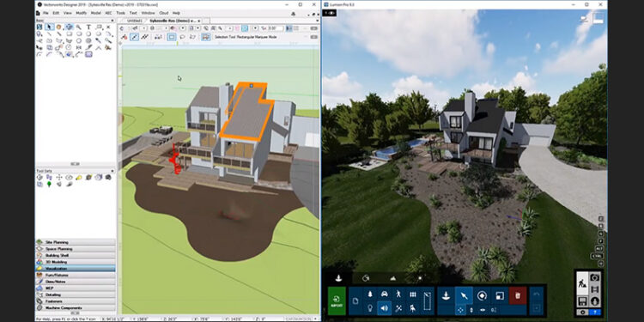Toggle Move free mode in Lumion sub-toolbar
This screenshot has height=322, width=644.
(x=460, y=310)
